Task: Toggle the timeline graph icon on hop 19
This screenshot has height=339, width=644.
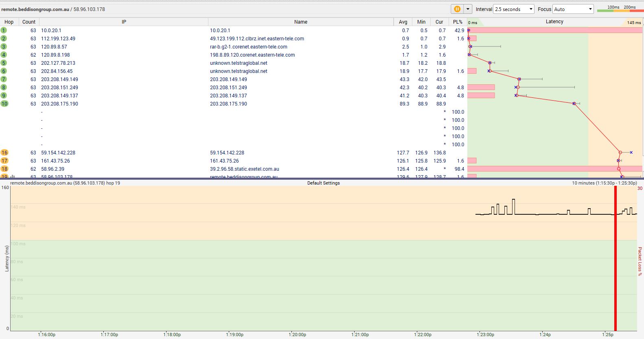Action: (13, 177)
